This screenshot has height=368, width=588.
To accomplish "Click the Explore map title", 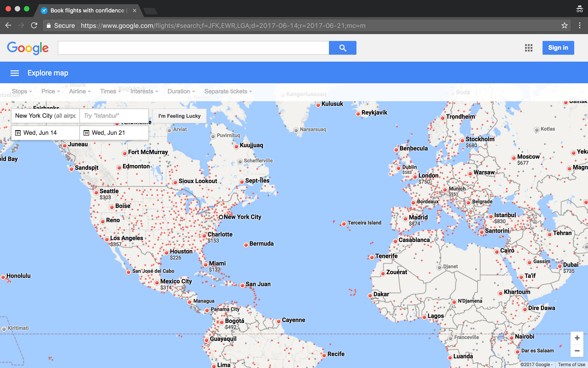I will [x=48, y=73].
